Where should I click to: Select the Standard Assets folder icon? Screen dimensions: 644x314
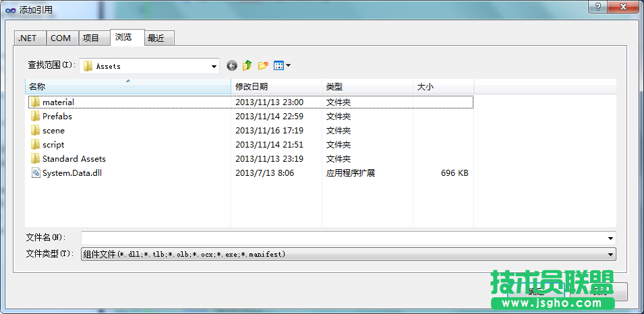pyautogui.click(x=35, y=159)
